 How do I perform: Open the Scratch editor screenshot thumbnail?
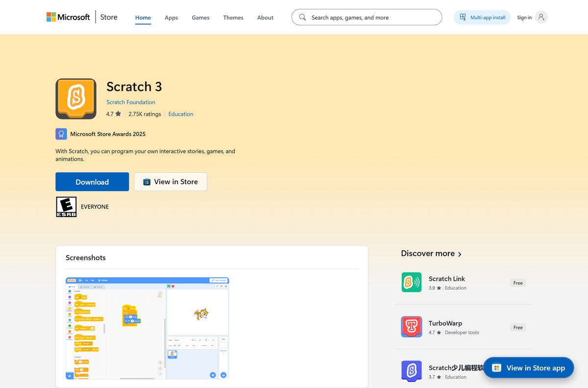[147, 328]
